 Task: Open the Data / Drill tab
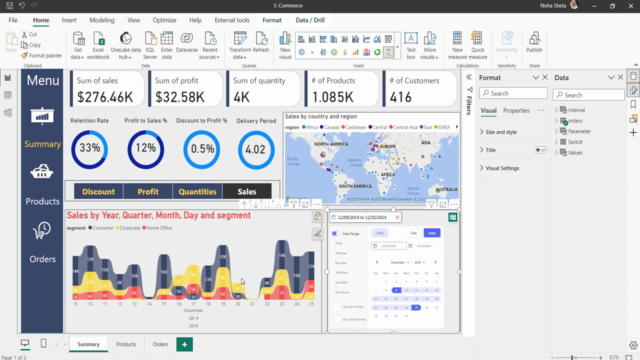[x=310, y=20]
